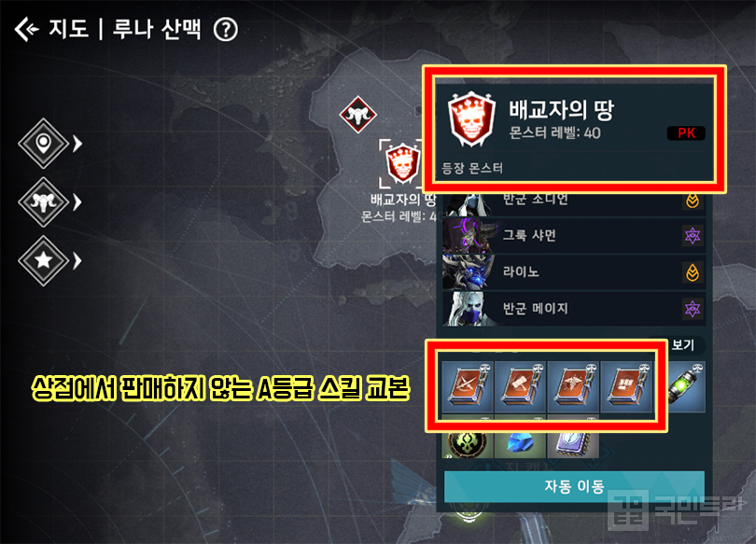Screen dimensions: 756x544
Task: Click the 보기 button above item drops
Action: click(x=682, y=345)
